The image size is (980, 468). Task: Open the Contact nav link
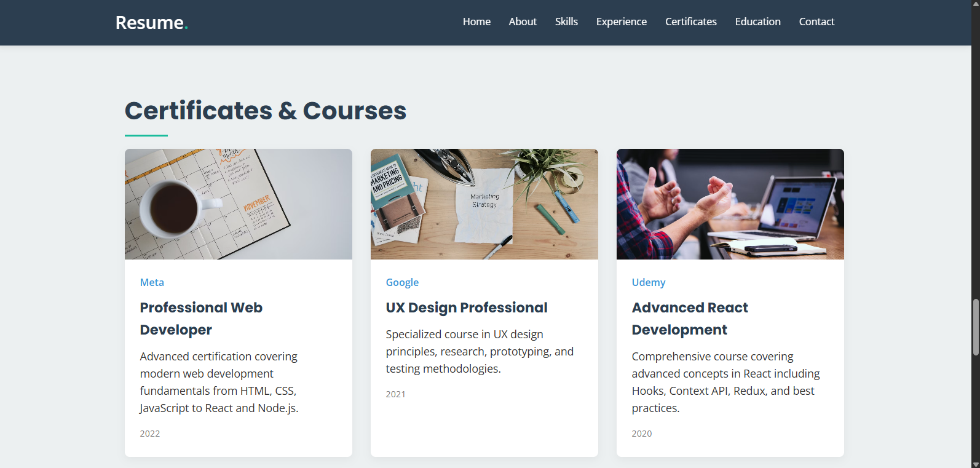[816, 22]
